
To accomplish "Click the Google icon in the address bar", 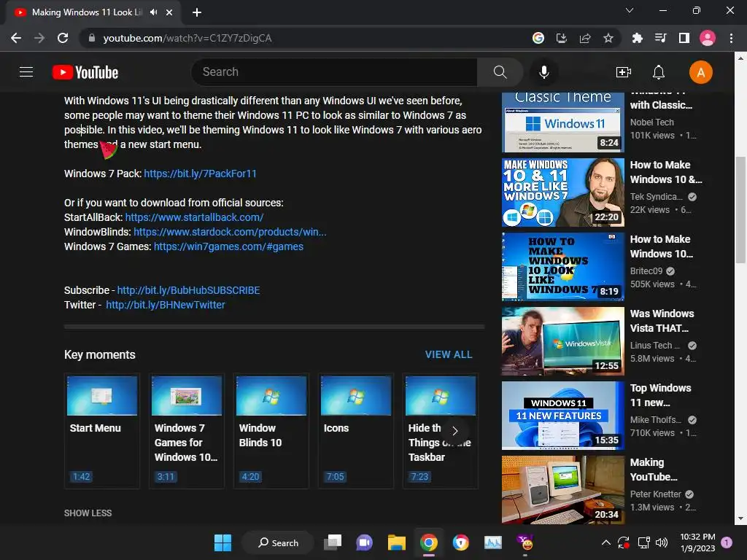I will coord(538,38).
